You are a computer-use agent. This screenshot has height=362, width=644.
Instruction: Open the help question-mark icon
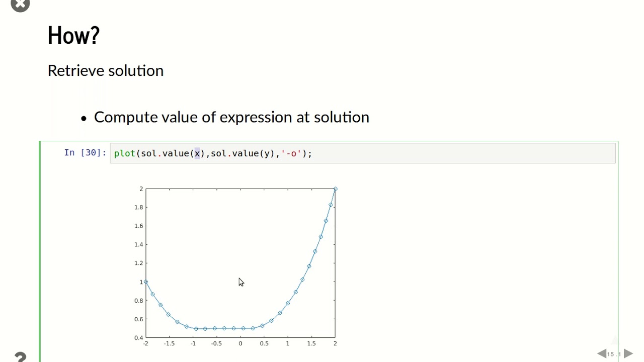tap(20, 357)
